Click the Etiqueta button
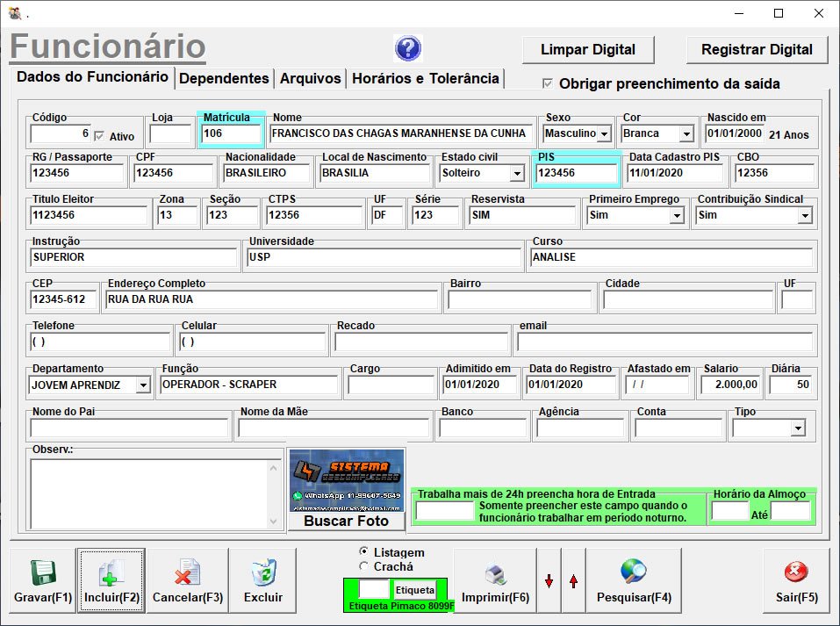Screen dimensions: 840x626 click(x=414, y=590)
